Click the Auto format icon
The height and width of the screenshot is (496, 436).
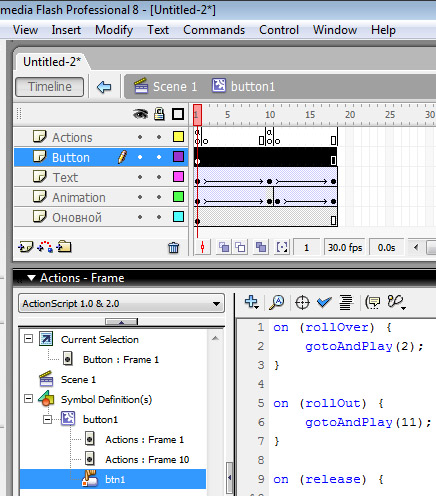[x=346, y=303]
